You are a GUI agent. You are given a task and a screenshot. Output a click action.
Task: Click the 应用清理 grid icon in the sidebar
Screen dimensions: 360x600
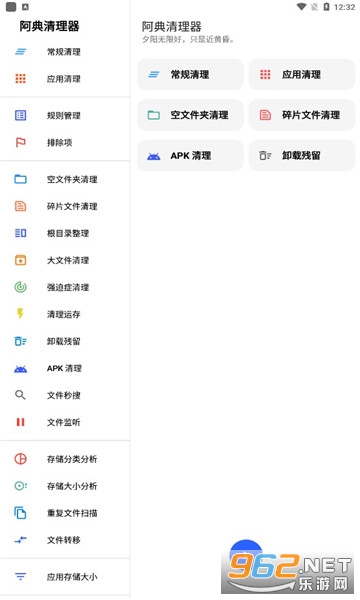pos(21,79)
